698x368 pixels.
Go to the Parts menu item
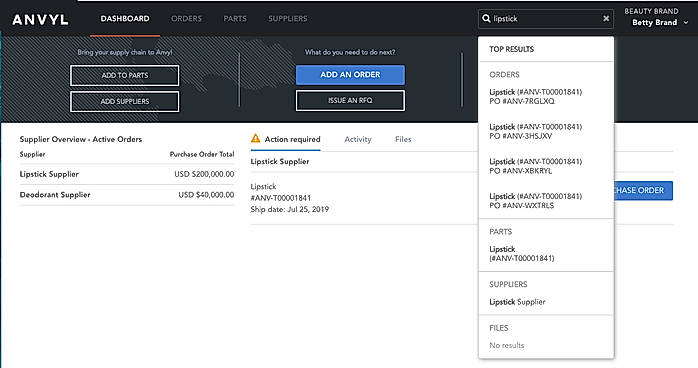235,19
